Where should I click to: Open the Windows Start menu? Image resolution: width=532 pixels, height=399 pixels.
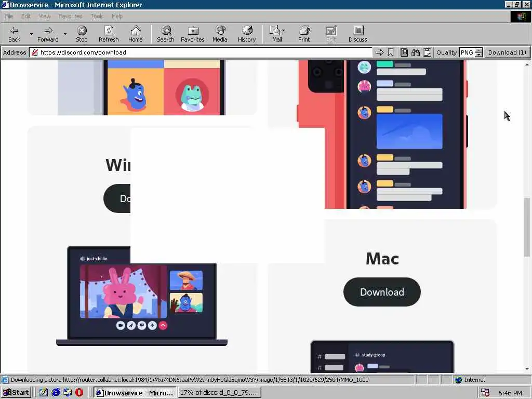[x=16, y=393]
